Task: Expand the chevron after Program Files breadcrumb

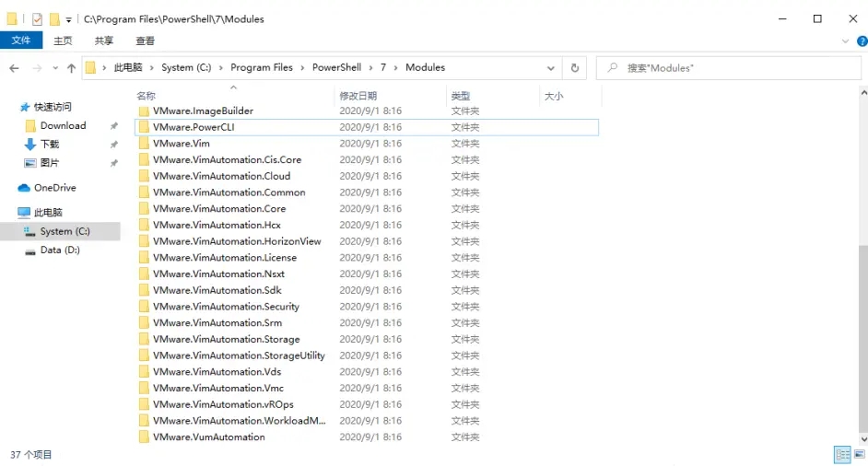Action: point(303,67)
